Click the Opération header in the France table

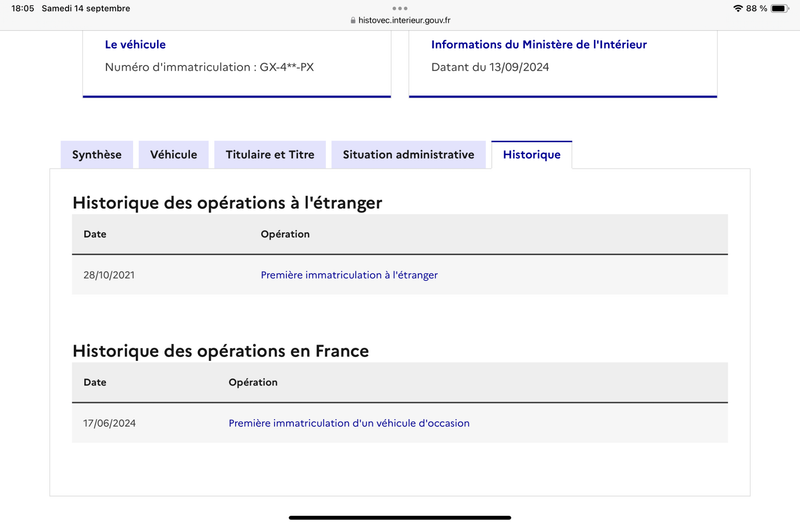[x=253, y=382]
